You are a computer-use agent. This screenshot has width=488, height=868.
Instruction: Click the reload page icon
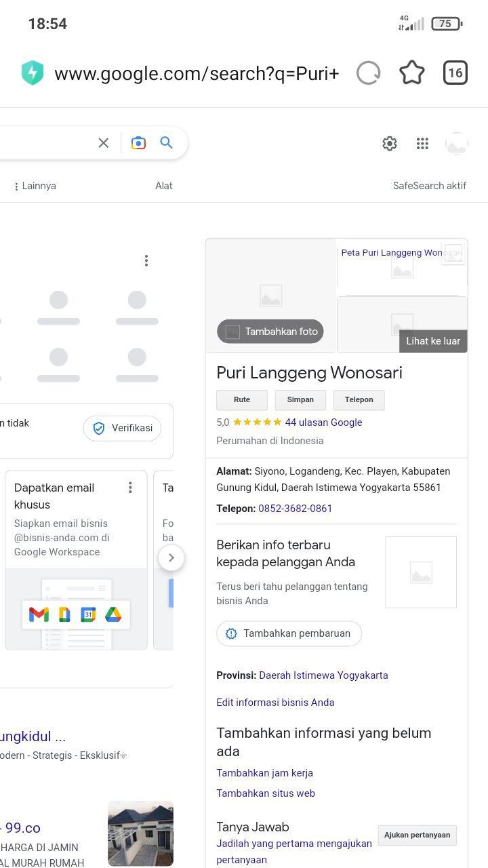(x=368, y=73)
